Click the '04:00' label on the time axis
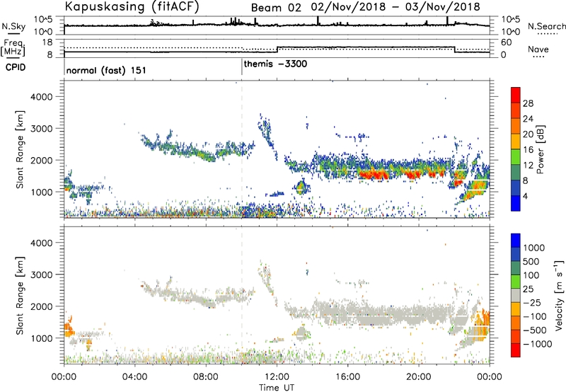Viewport: 566px width, 392px height. 135,377
